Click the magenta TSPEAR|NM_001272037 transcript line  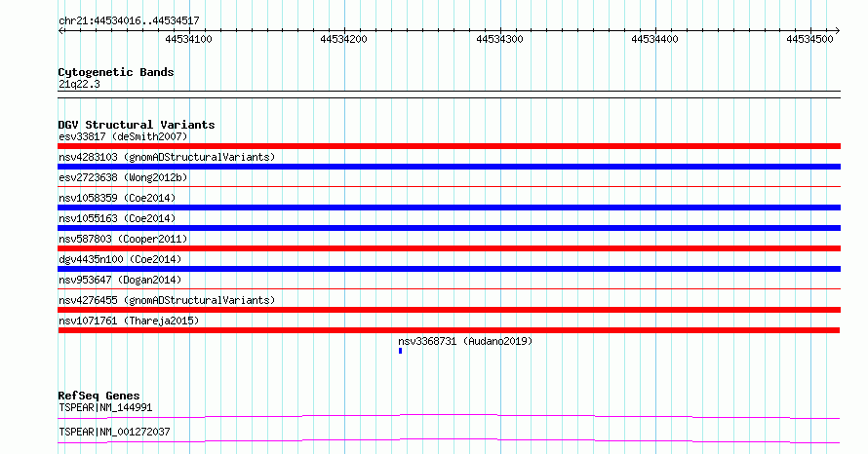(x=449, y=440)
